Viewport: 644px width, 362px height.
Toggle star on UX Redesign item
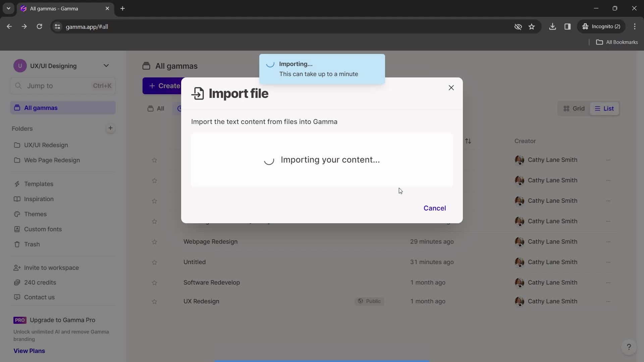pyautogui.click(x=154, y=301)
